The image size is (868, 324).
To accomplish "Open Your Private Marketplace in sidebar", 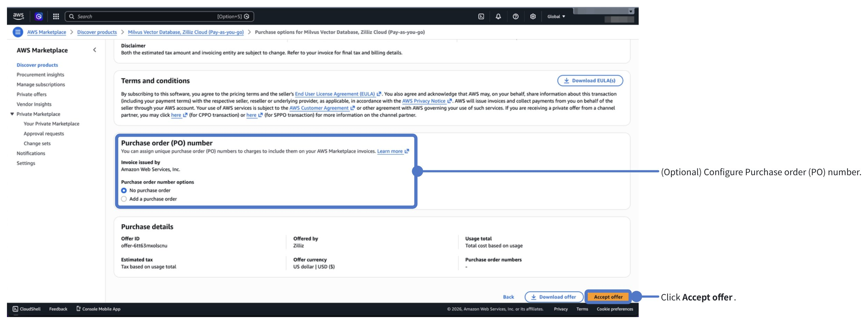I will pyautogui.click(x=51, y=123).
